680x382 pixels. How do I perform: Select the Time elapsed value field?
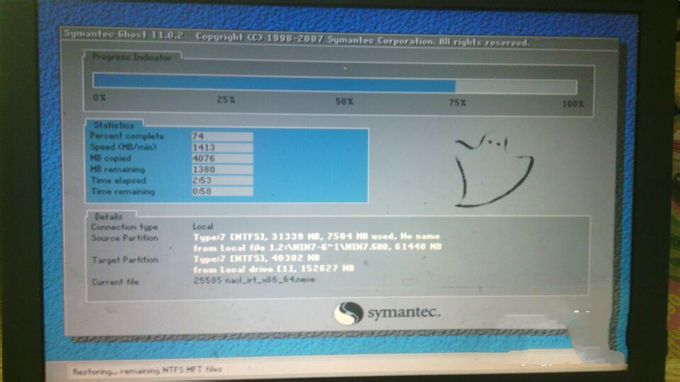point(222,180)
